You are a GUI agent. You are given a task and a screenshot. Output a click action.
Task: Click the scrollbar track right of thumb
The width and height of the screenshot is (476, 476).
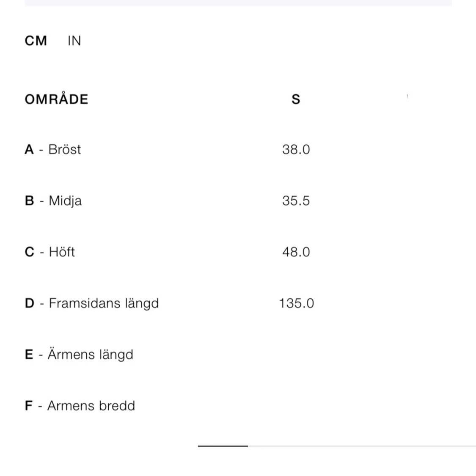click(362, 446)
